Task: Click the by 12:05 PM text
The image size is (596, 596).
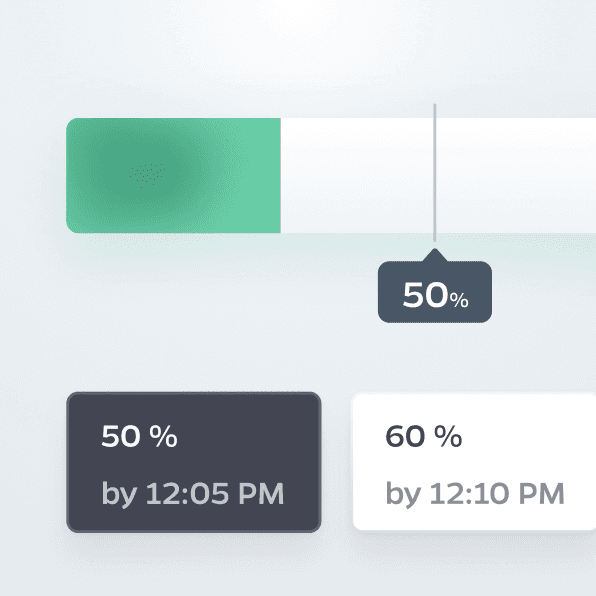Action: click(193, 494)
